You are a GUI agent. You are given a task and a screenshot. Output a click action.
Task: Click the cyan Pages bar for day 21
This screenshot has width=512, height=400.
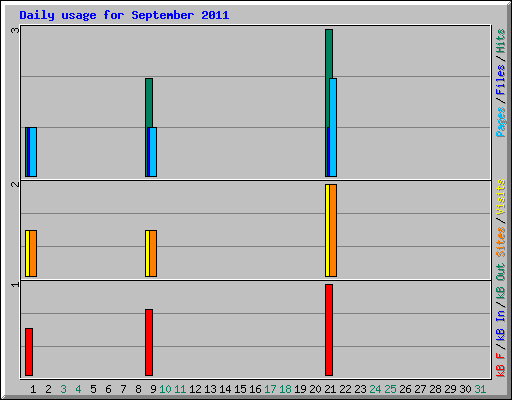(x=333, y=127)
